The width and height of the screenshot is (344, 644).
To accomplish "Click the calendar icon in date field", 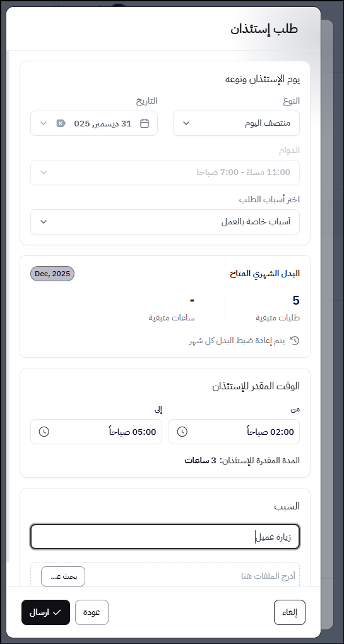I will (x=145, y=123).
